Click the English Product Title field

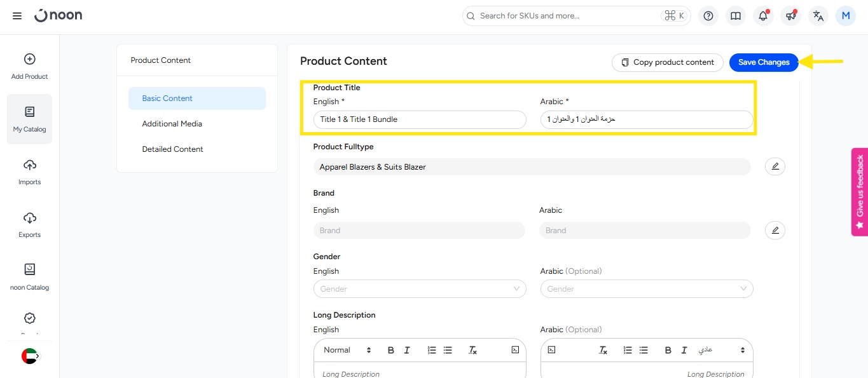[420, 119]
